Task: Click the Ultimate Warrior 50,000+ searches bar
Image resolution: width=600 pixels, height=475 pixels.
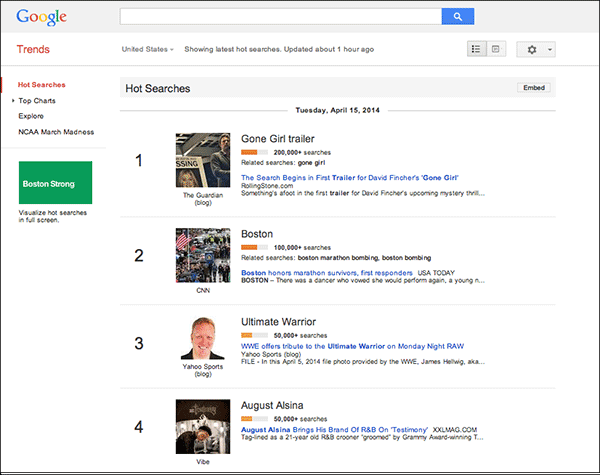Action: pos(254,336)
